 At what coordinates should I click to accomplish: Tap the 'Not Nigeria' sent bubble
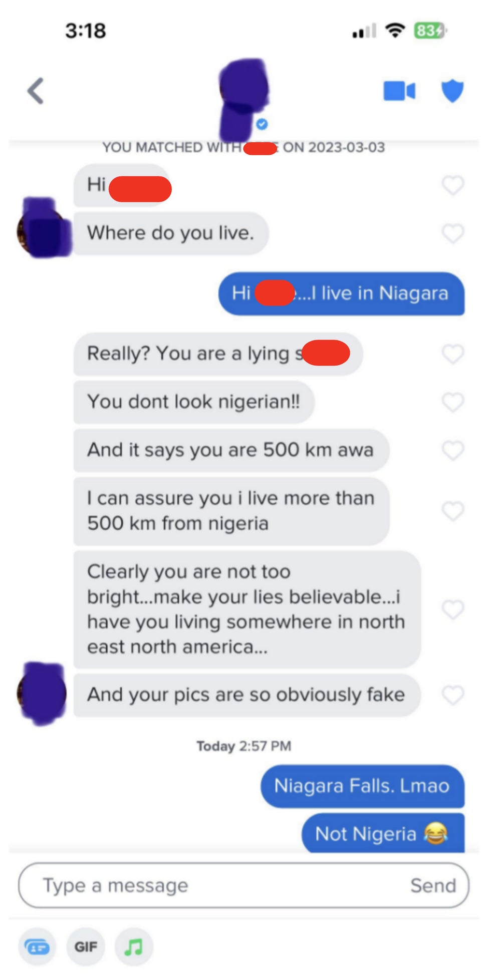[383, 833]
